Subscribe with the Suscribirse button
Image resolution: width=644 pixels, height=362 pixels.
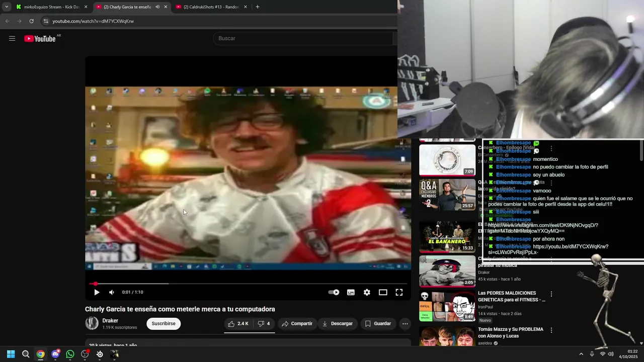click(x=164, y=324)
